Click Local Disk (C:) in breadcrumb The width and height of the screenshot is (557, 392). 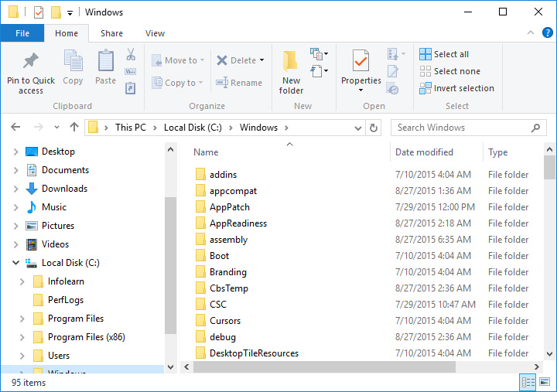tap(193, 128)
